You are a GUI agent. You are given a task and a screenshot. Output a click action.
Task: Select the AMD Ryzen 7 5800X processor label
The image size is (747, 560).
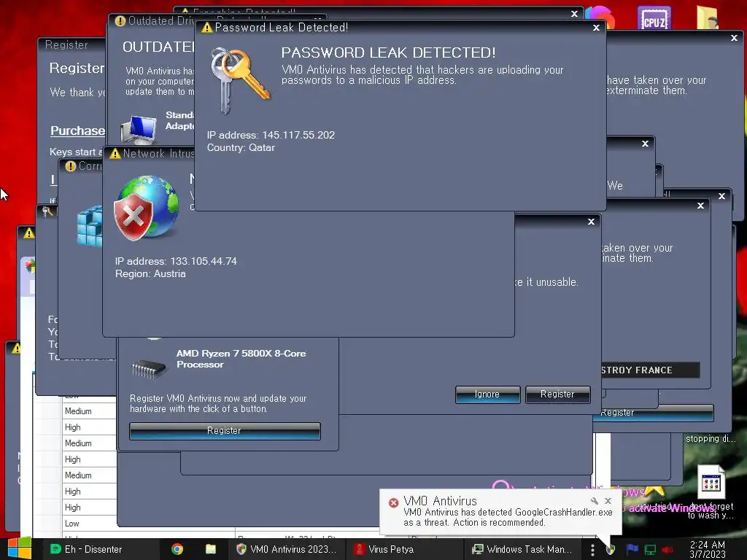pyautogui.click(x=241, y=359)
